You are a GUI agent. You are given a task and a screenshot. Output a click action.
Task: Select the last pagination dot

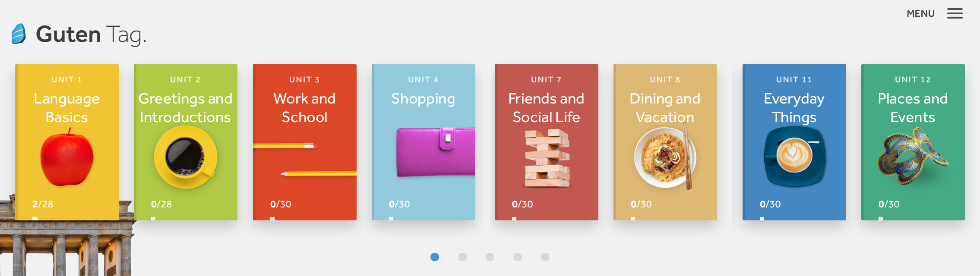pyautogui.click(x=545, y=257)
